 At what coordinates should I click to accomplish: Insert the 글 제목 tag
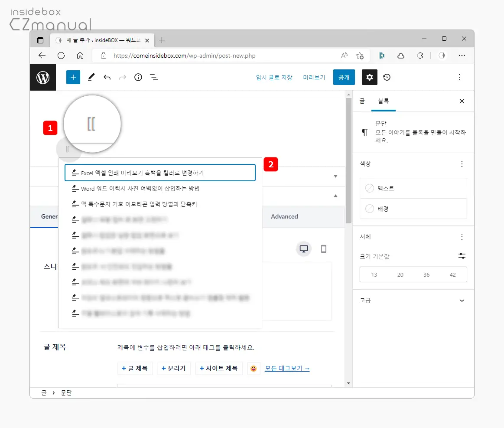135,369
